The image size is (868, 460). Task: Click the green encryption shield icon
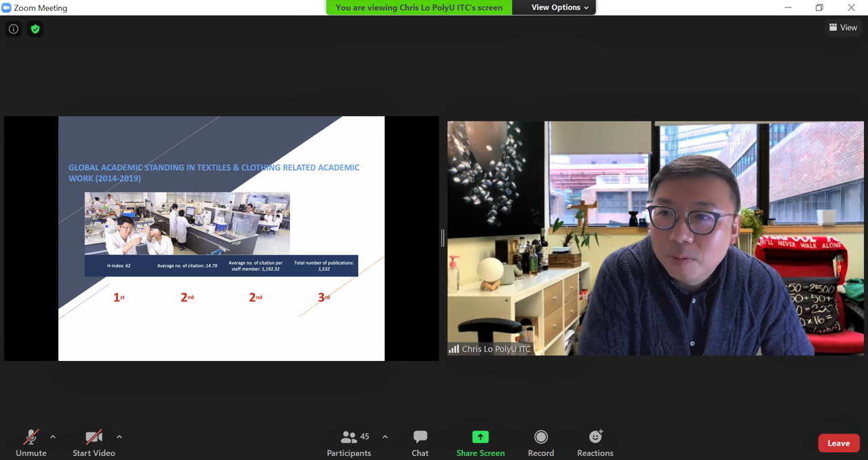pos(35,29)
